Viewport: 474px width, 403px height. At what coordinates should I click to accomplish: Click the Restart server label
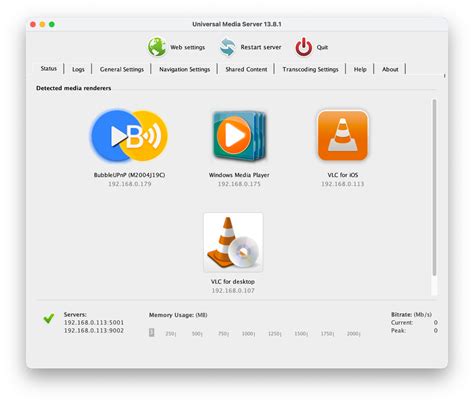tap(261, 47)
